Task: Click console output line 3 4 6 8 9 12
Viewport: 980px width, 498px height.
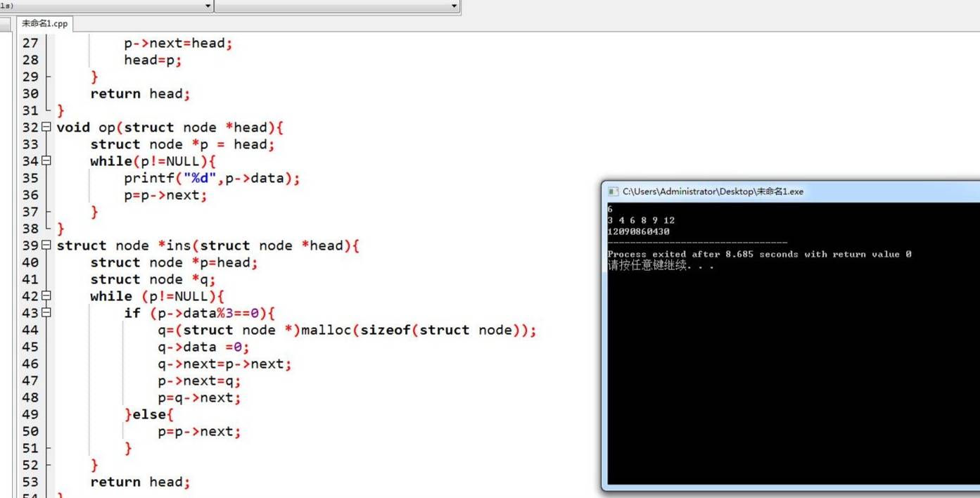Action: [x=641, y=220]
